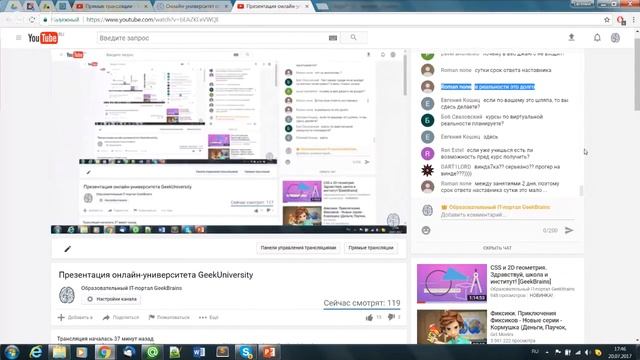
Task: Click the live chat scrollbar
Action: point(581,190)
